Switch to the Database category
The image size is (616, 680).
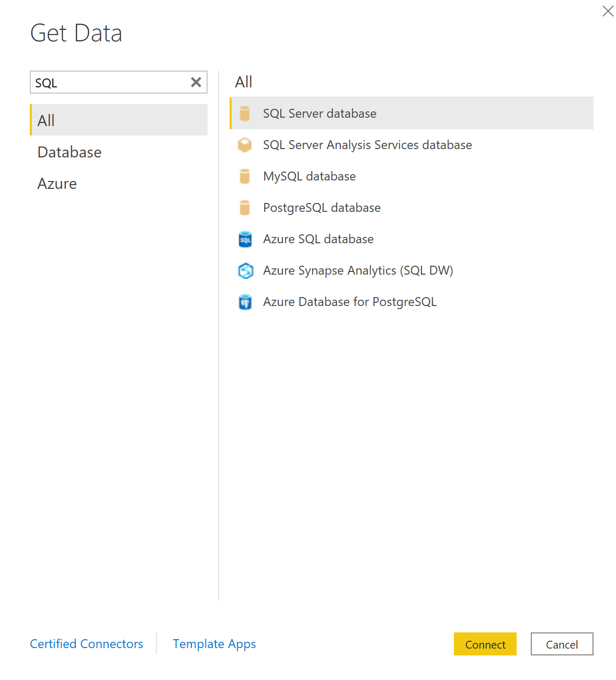[x=70, y=152]
